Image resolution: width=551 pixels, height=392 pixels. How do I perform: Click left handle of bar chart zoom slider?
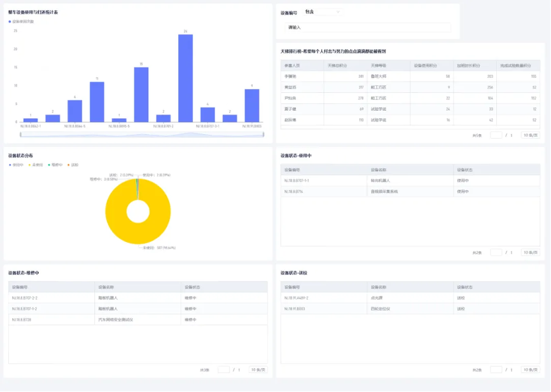[21, 134]
